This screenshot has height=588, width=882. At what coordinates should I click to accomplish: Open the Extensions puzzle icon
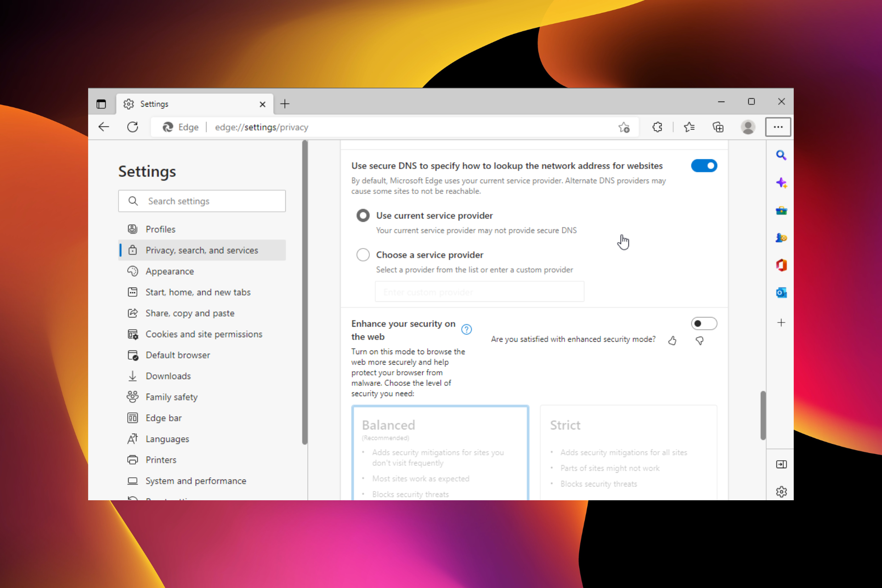point(657,127)
